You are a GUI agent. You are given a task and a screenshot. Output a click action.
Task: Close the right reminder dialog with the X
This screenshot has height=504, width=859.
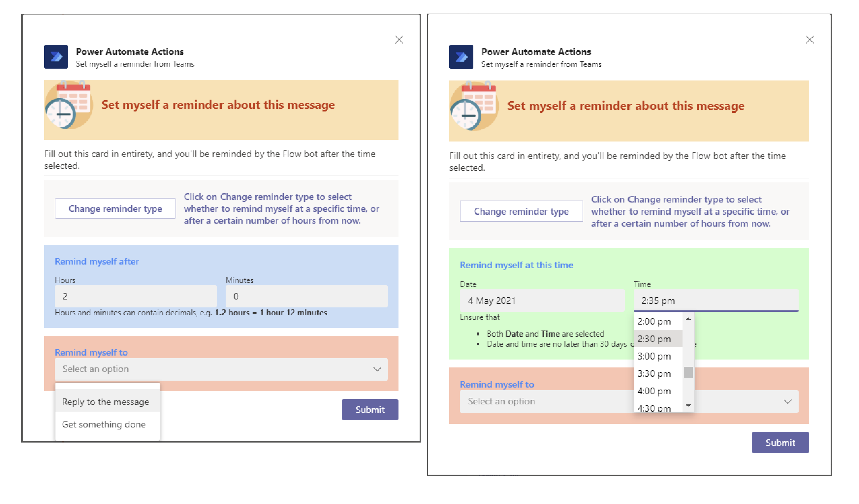tap(810, 40)
